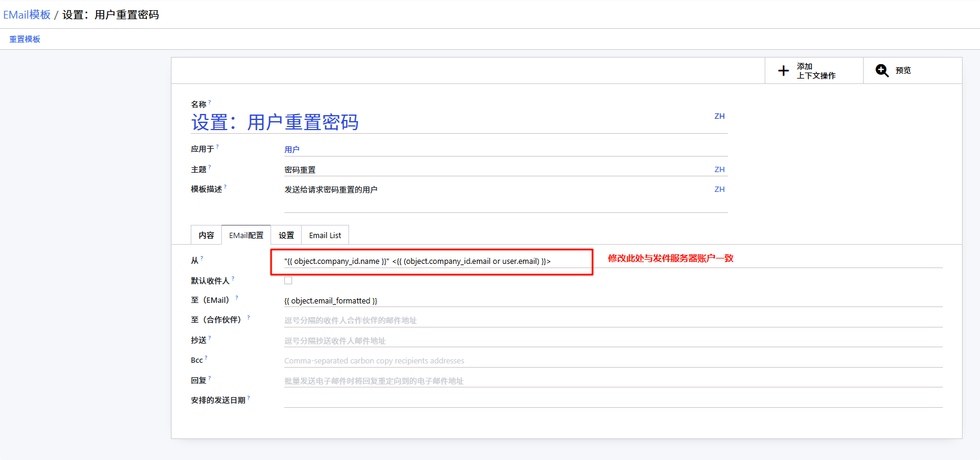
Task: Toggle the 默认收件人 checkbox
Action: 288,281
